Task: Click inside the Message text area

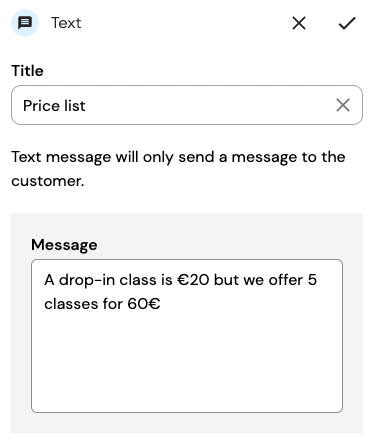Action: coord(187,336)
